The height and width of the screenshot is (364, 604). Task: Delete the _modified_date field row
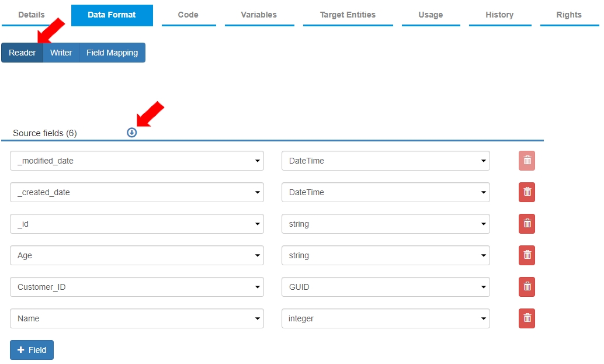pos(527,161)
